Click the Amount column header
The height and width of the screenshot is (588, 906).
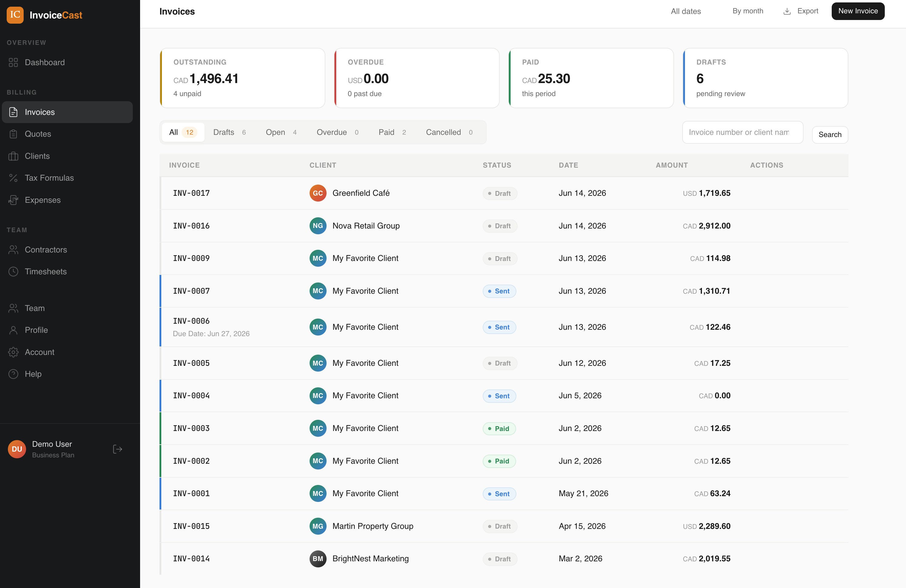point(672,165)
